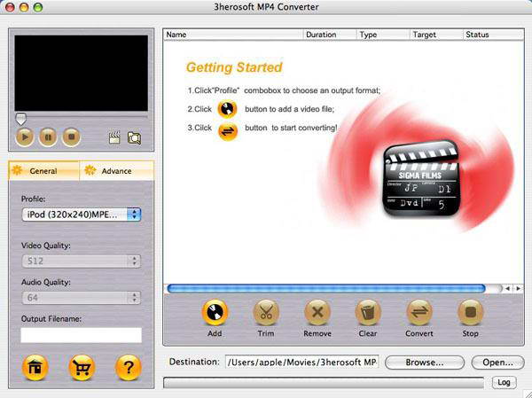The height and width of the screenshot is (398, 532).
Task: Click the Open... button
Action: [497, 363]
